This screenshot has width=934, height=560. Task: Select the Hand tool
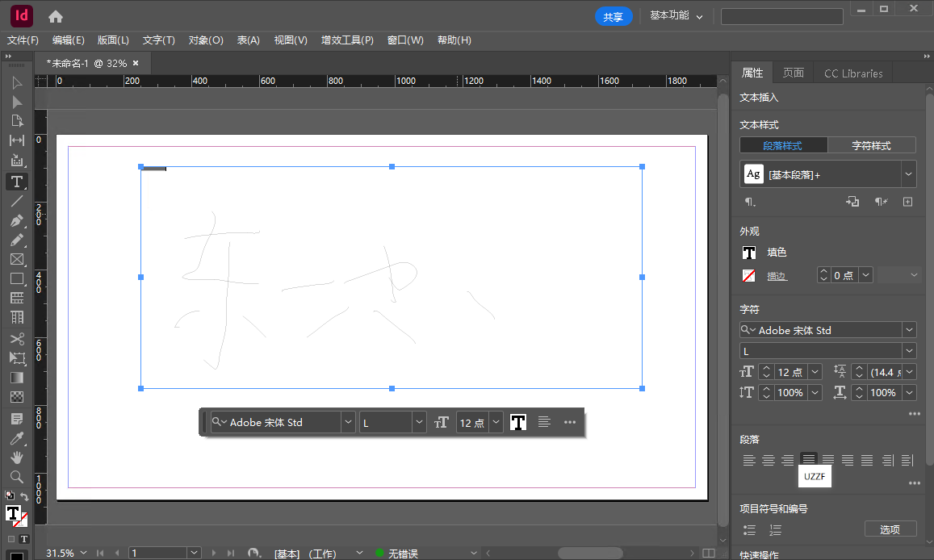click(x=17, y=455)
